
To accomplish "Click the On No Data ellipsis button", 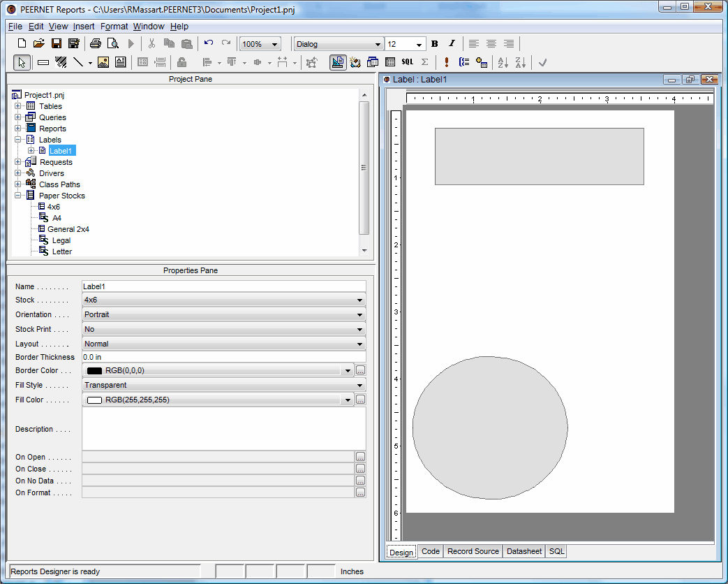I will (360, 481).
